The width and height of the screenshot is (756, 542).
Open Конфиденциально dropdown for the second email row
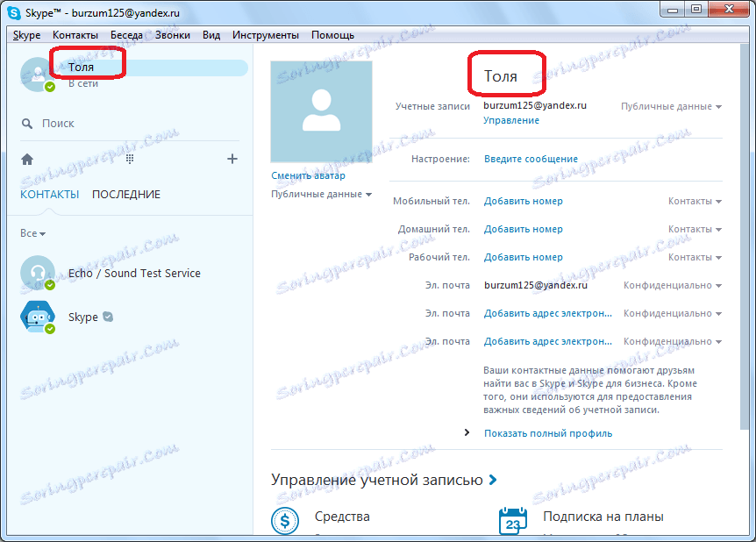(673, 313)
